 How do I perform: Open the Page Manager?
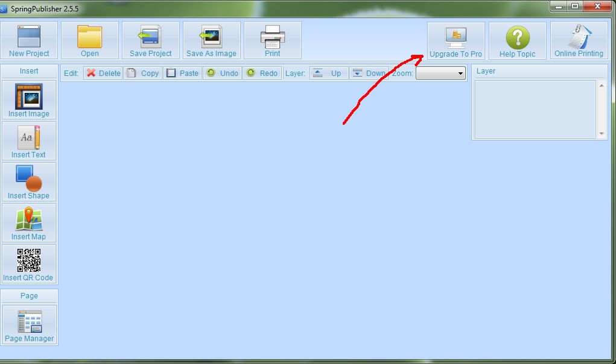coord(30,325)
